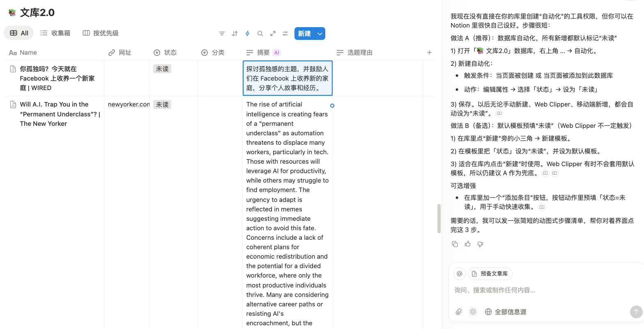644x329 pixels.
Task: Open the 摘要 column header menu
Action: pyautogui.click(x=287, y=53)
